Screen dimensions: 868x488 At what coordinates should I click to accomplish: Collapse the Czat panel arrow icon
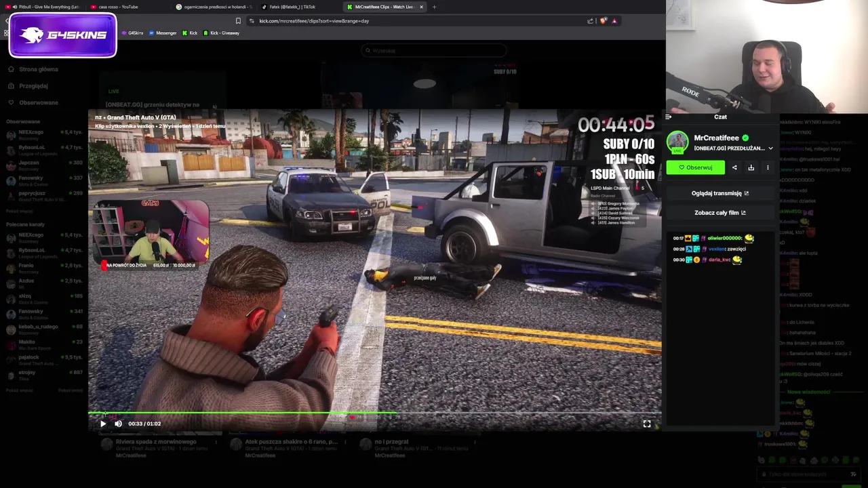pos(669,117)
